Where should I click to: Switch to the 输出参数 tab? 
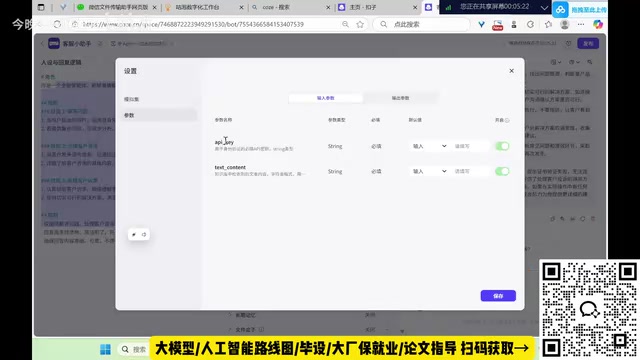(x=400, y=98)
